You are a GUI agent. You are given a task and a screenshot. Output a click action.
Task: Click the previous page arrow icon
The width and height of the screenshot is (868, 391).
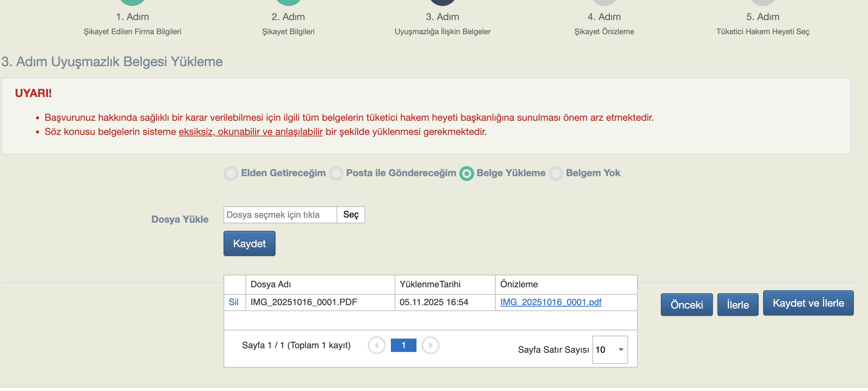point(376,346)
